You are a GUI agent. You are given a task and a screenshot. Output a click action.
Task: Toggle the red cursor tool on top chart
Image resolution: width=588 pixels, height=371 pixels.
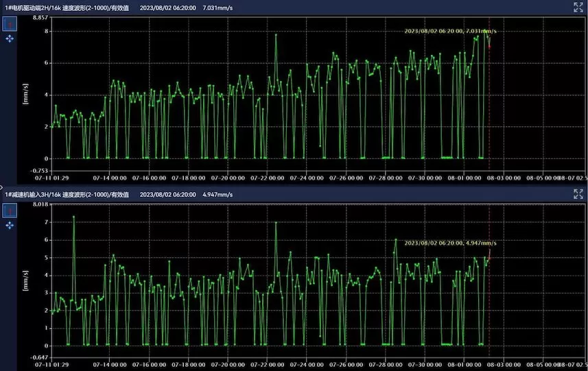point(10,24)
